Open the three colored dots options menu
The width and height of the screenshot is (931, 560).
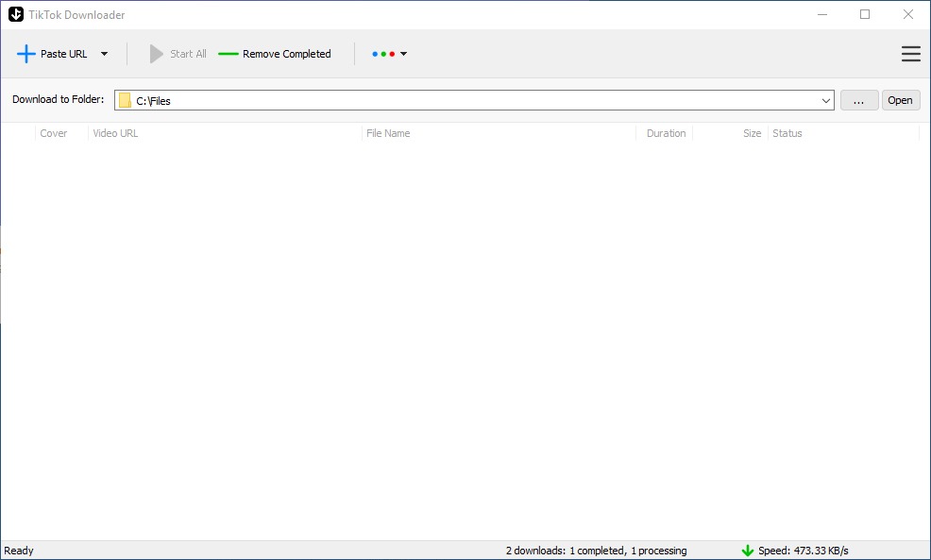[x=390, y=54]
